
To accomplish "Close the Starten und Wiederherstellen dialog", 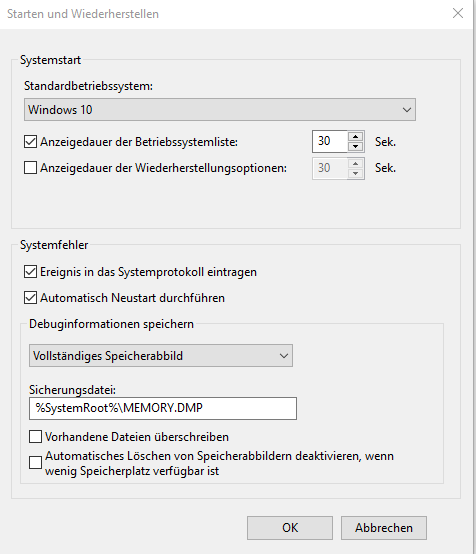I will click(458, 13).
